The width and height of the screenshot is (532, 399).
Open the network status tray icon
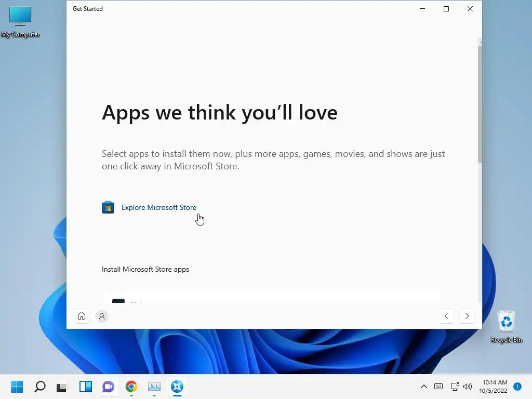pos(455,387)
